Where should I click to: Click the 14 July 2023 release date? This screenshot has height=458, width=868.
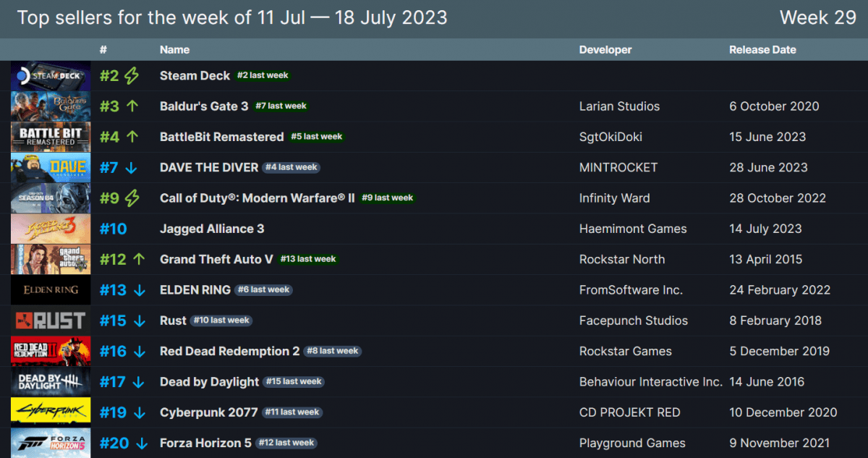tap(765, 229)
